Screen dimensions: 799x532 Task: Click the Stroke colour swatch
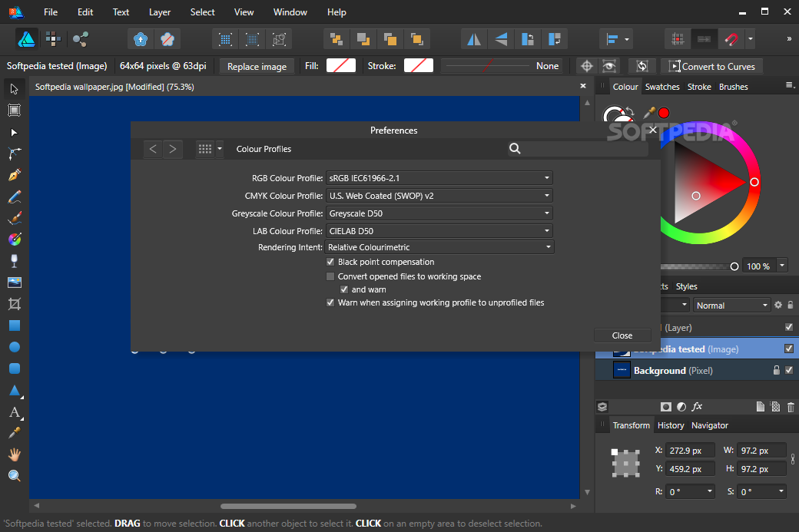coord(419,66)
